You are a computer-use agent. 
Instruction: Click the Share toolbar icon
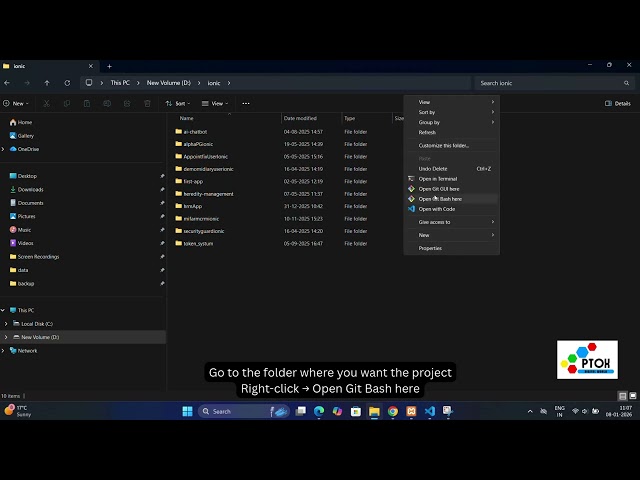point(127,104)
